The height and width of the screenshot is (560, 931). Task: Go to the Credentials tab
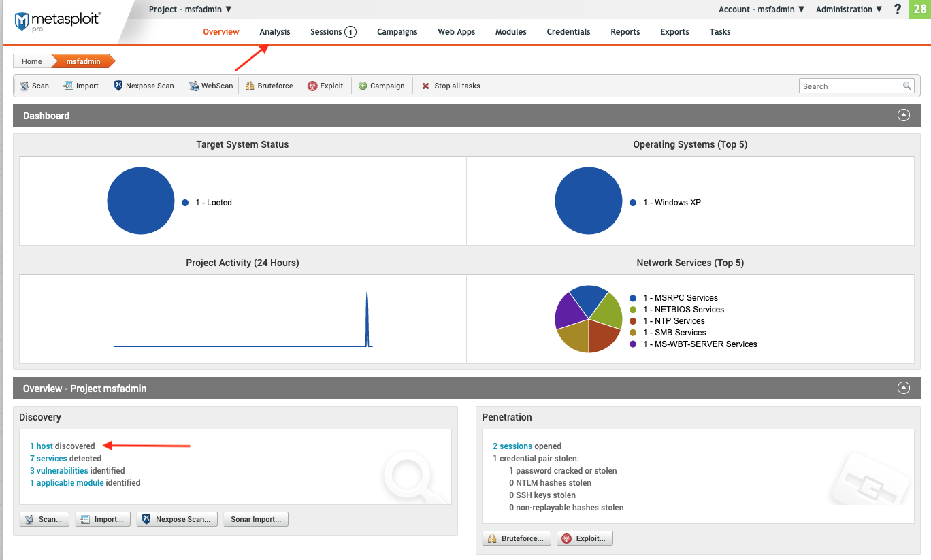(568, 32)
